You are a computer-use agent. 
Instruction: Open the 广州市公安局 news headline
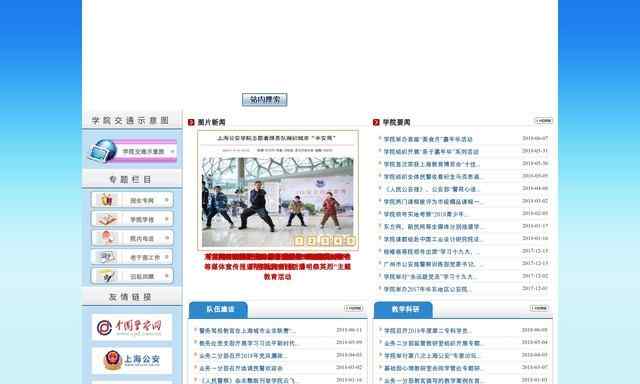433,264
